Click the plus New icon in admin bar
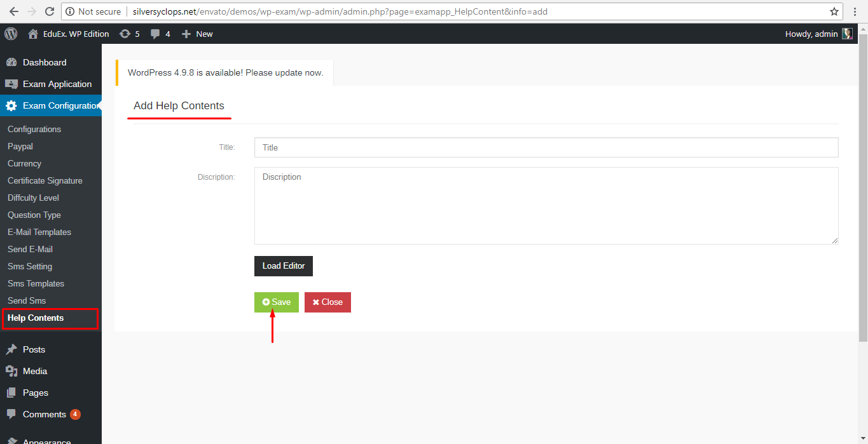This screenshot has height=444, width=868. coord(186,34)
